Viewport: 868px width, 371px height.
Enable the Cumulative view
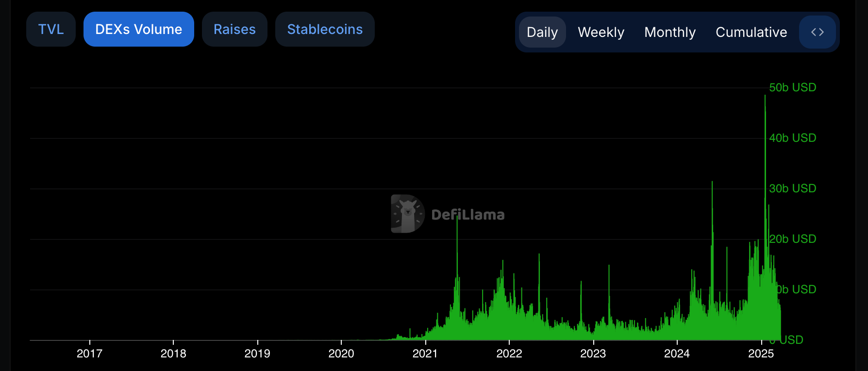751,32
